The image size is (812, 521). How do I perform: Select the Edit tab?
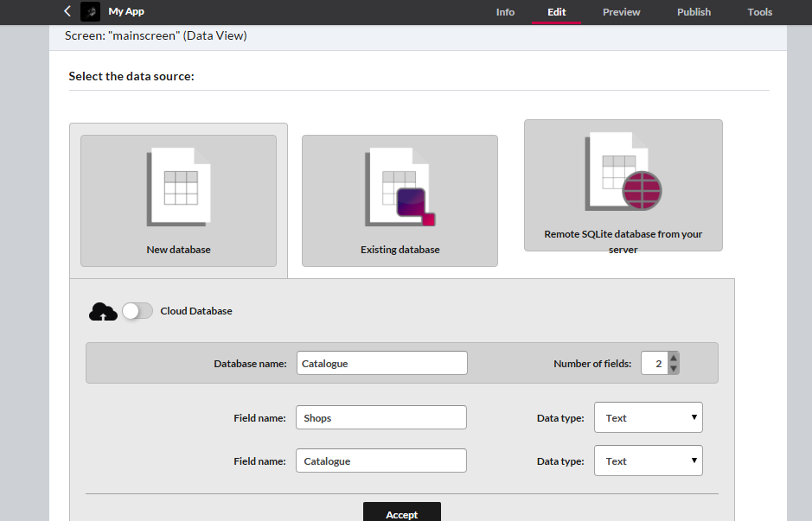pos(557,12)
